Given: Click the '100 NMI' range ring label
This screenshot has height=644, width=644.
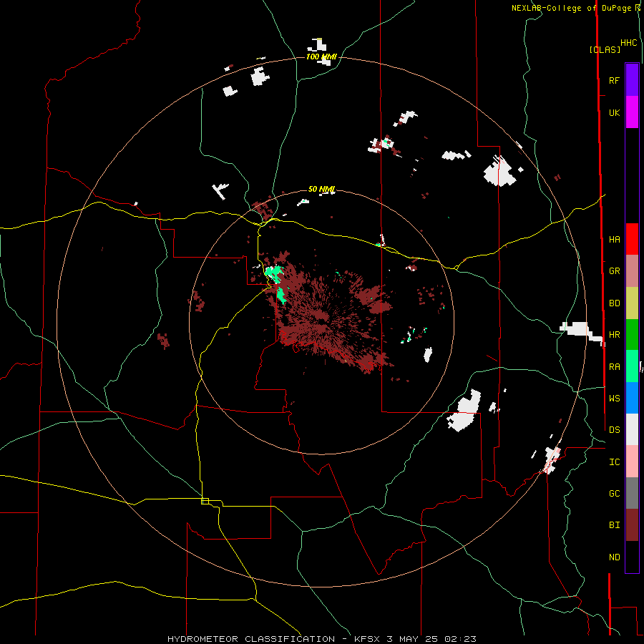Looking at the screenshot, I should tap(321, 57).
